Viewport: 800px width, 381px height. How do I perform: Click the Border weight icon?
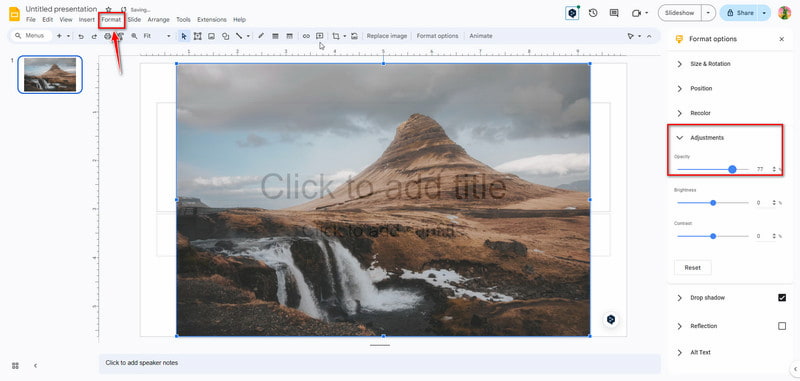(x=276, y=36)
